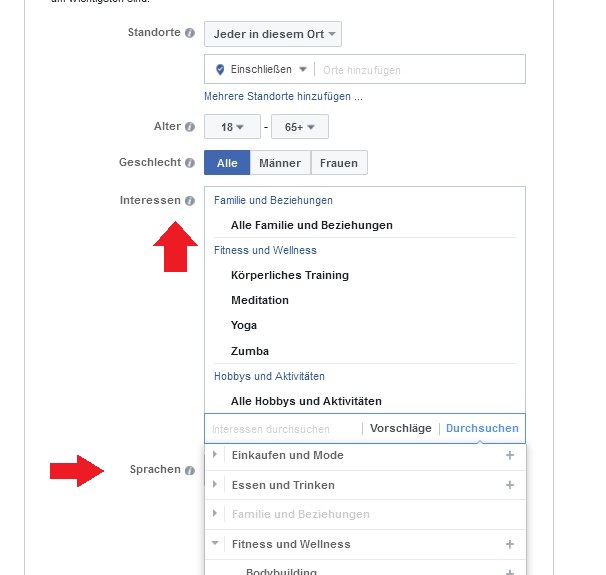This screenshot has height=575, width=606.
Task: Select Männer gender option
Action: (x=279, y=163)
